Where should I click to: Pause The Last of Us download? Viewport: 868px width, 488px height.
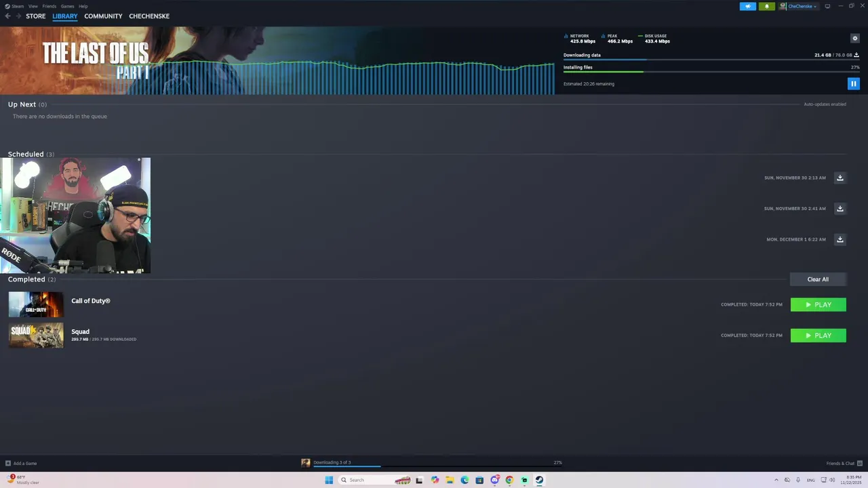853,83
